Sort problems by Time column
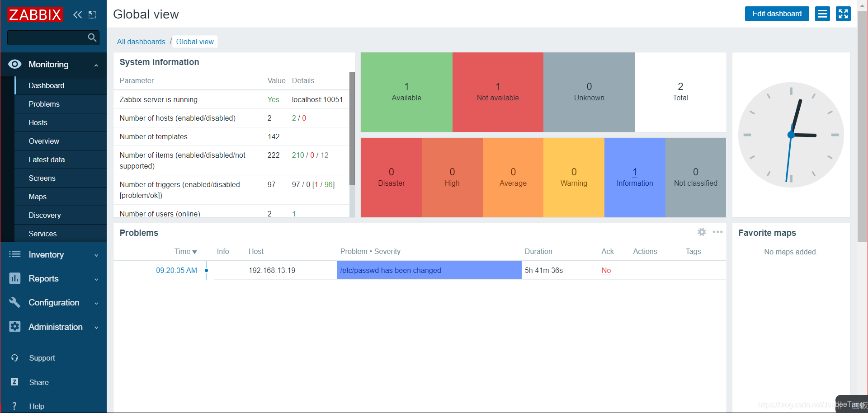The width and height of the screenshot is (868, 413). pyautogui.click(x=185, y=251)
